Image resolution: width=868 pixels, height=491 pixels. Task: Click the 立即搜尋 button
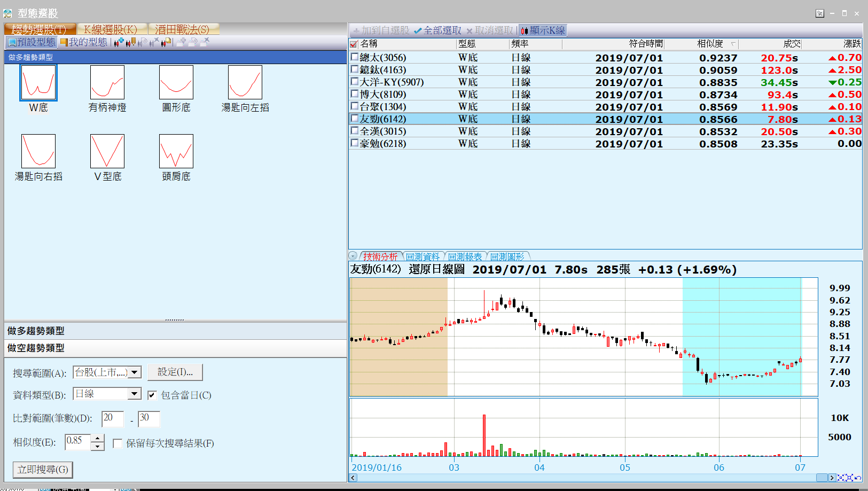[43, 470]
